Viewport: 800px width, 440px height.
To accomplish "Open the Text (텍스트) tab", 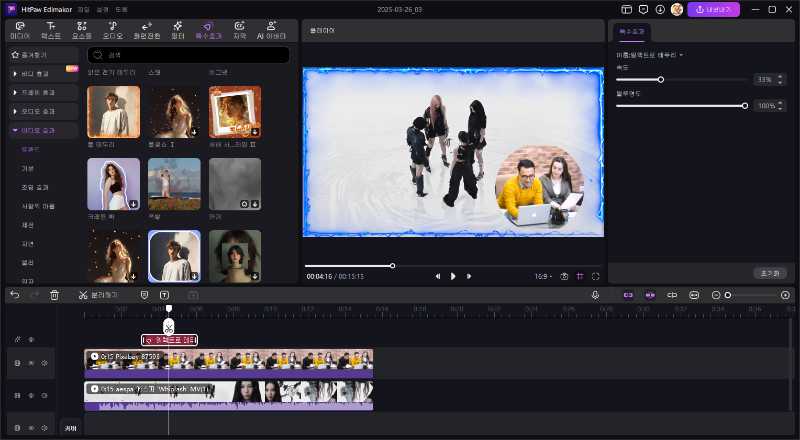I will click(51, 31).
